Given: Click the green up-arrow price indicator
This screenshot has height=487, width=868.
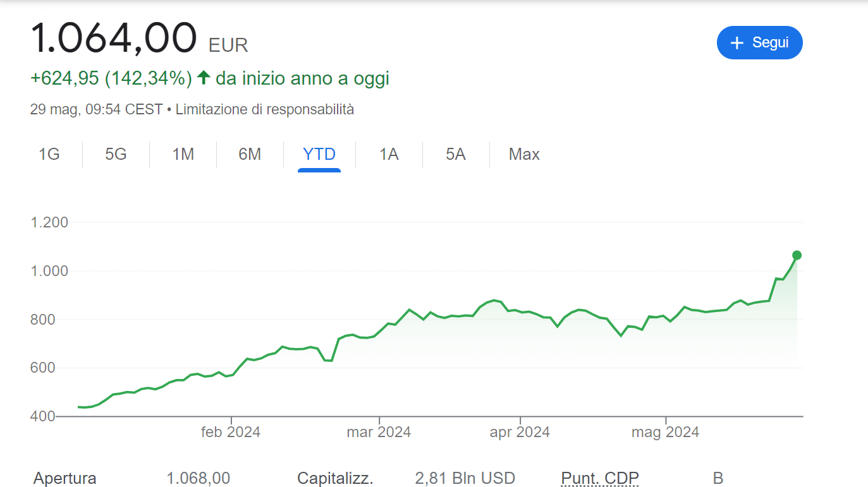Looking at the screenshot, I should pyautogui.click(x=203, y=78).
